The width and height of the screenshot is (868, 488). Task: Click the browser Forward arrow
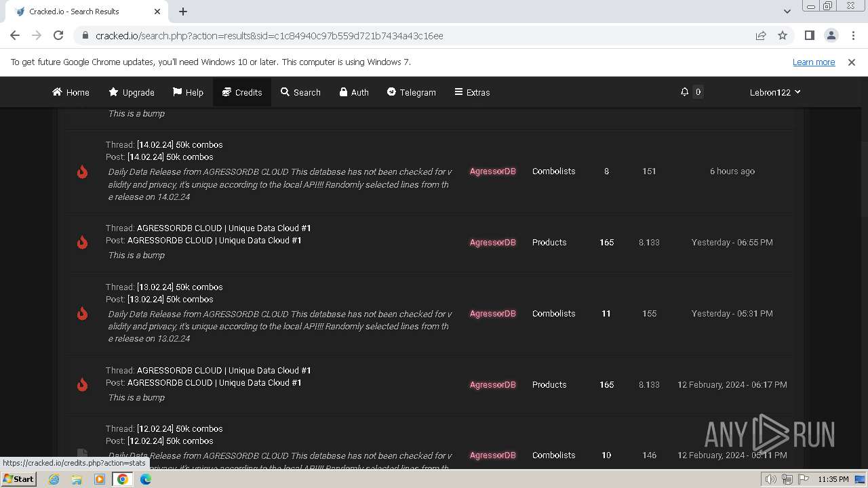[x=37, y=35]
